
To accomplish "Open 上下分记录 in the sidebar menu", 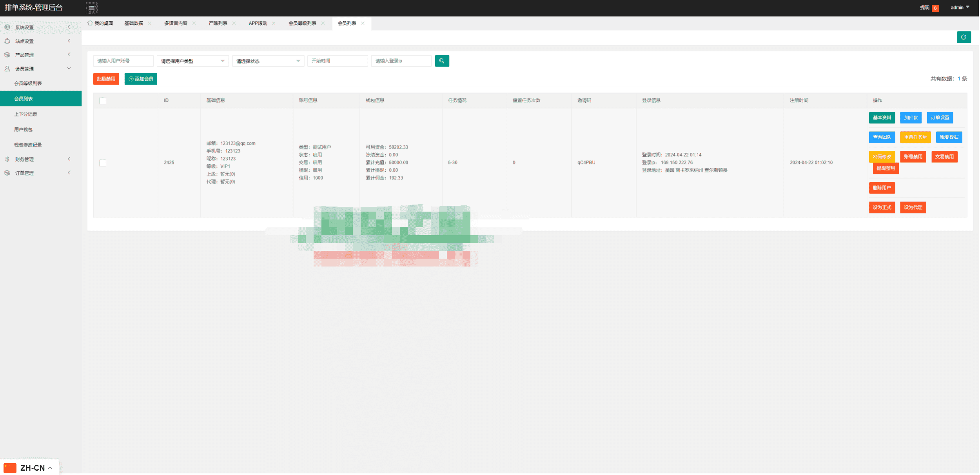I will (x=26, y=114).
